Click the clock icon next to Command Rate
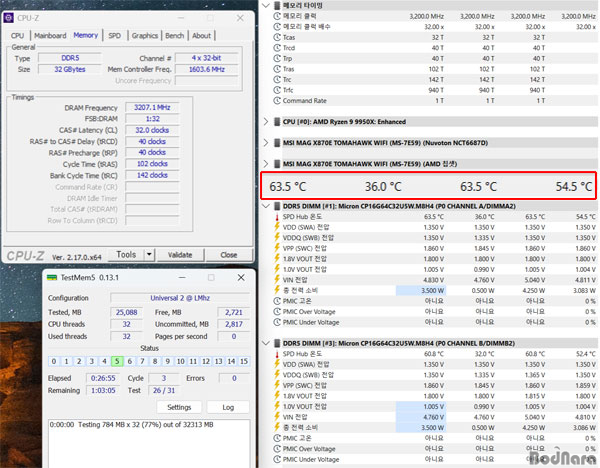The height and width of the screenshot is (468, 600). pyautogui.click(x=275, y=101)
